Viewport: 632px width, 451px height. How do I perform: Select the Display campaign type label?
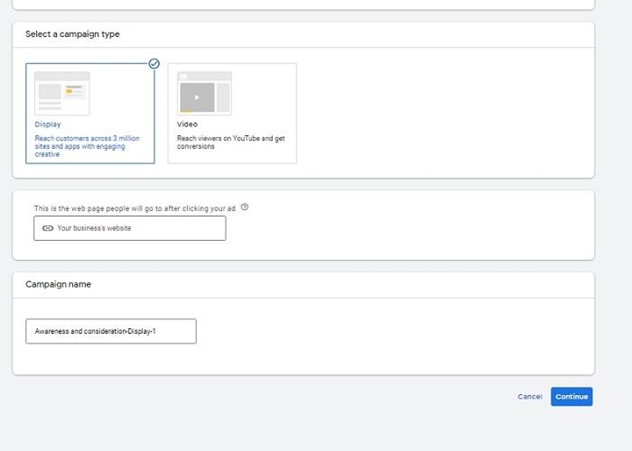point(48,124)
